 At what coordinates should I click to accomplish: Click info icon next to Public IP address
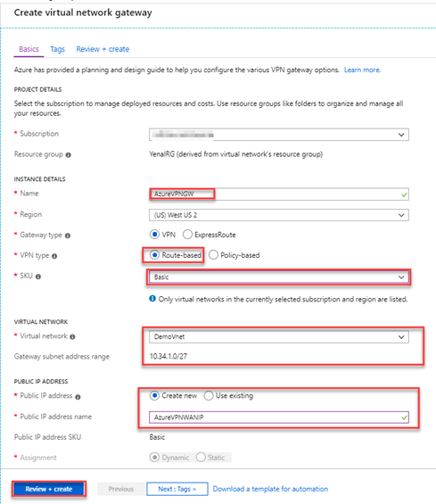[x=78, y=397]
